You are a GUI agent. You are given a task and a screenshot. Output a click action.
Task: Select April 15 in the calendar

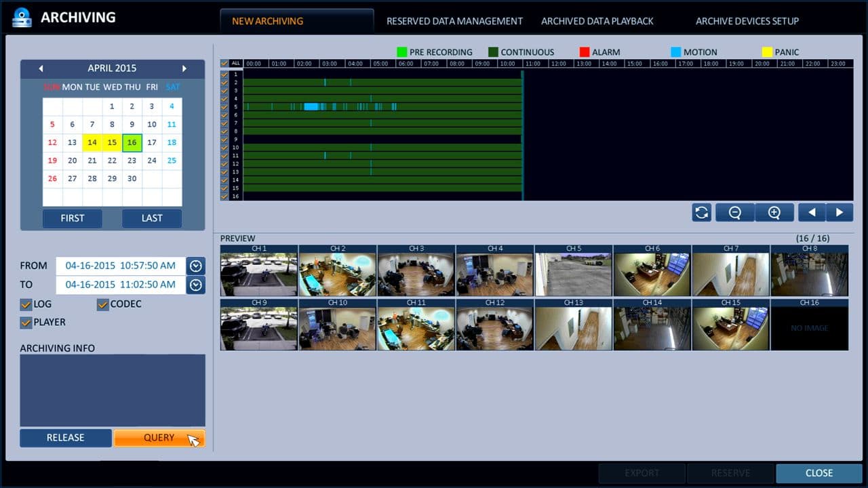pyautogui.click(x=112, y=143)
